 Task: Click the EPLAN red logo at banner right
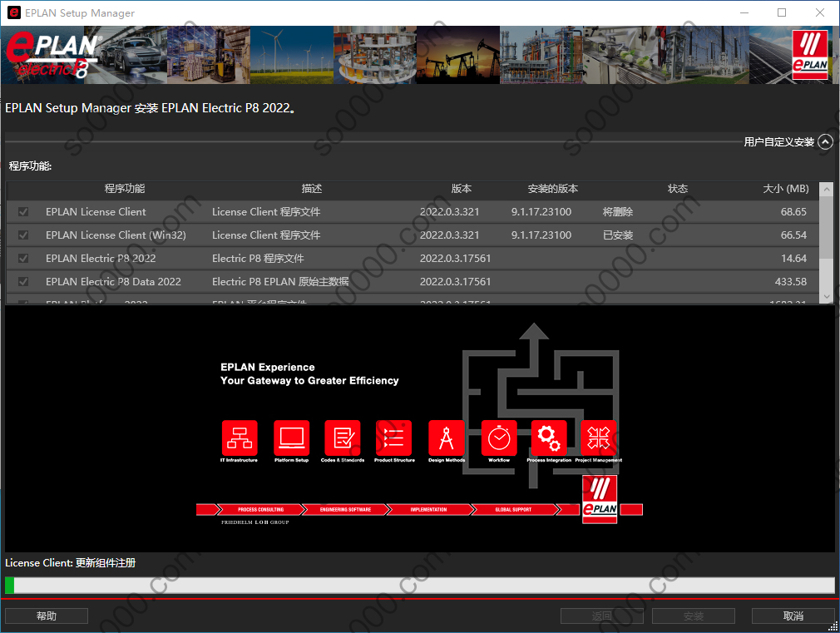pos(810,55)
